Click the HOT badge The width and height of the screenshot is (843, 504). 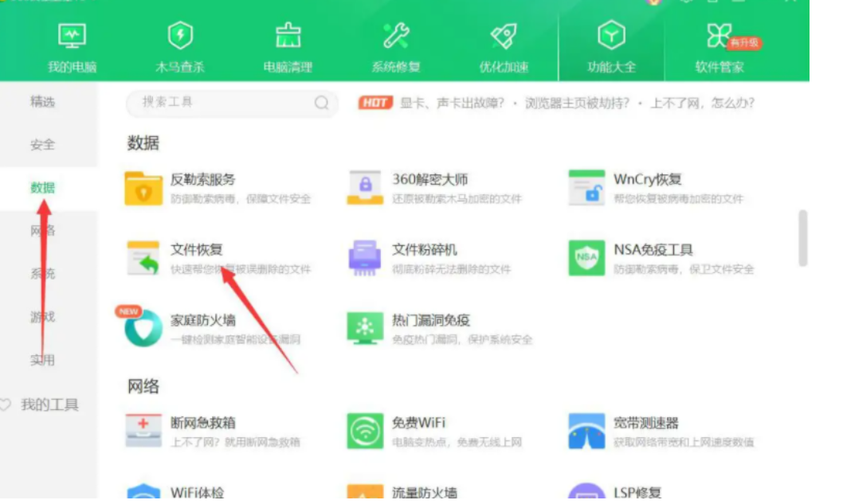375,103
